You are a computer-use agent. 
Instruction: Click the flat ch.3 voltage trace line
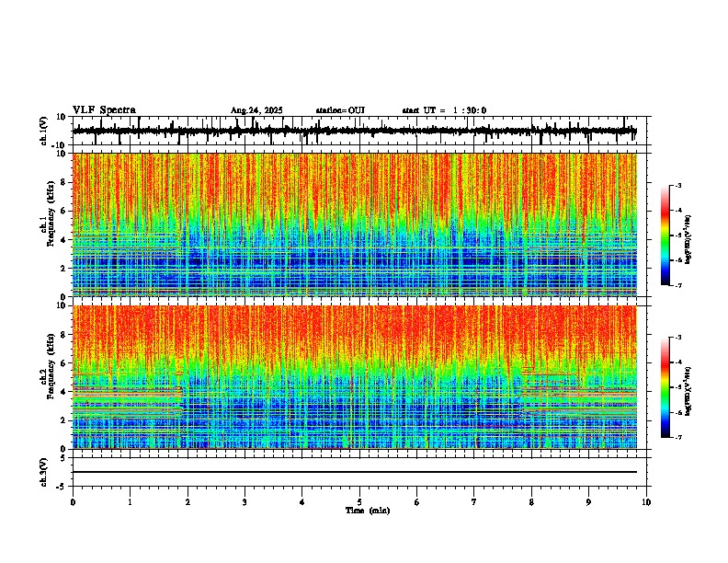tap(355, 472)
